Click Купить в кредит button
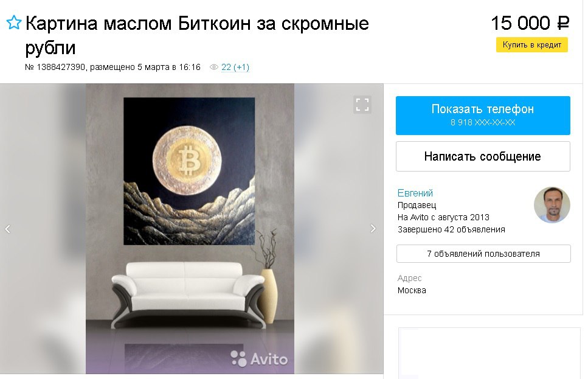 point(531,44)
